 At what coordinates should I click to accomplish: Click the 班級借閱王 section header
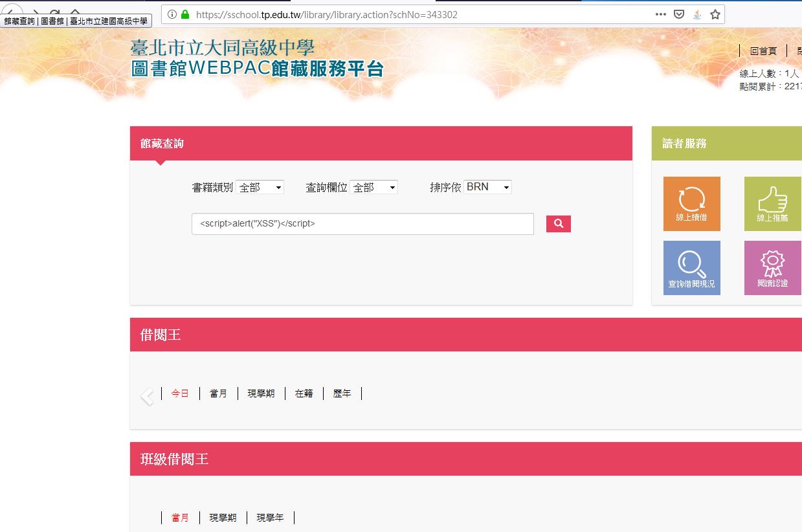click(x=466, y=459)
